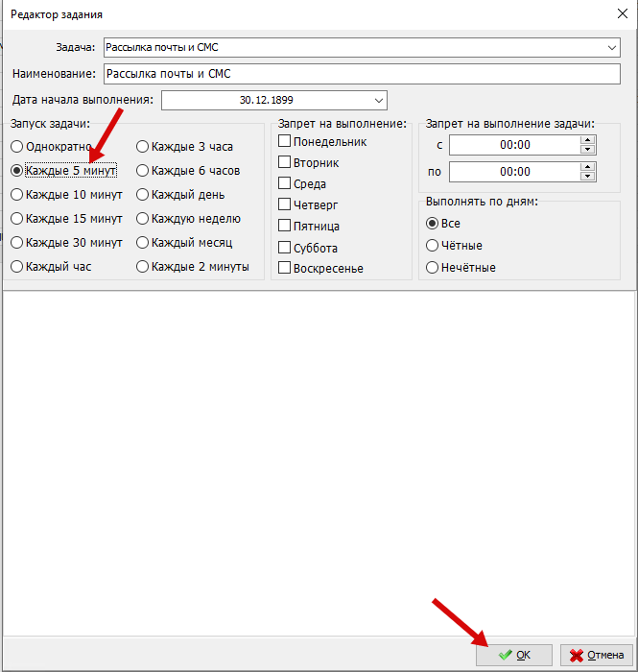This screenshot has width=638, height=672.
Task: Select Каждые 10 минут option
Action: coord(16,194)
